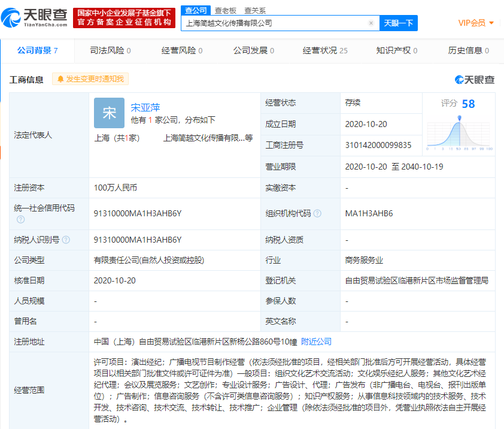Click the score value 58
This screenshot has height=429, width=504.
pos(468,104)
